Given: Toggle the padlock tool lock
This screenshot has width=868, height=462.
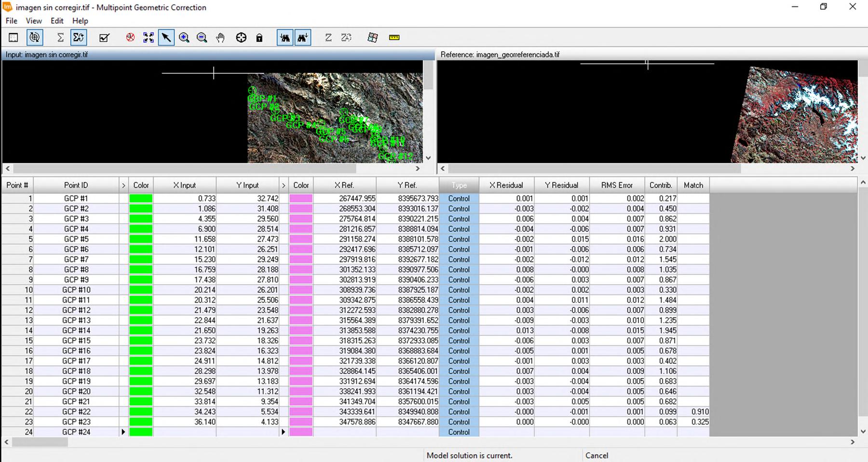Looking at the screenshot, I should click(x=259, y=38).
